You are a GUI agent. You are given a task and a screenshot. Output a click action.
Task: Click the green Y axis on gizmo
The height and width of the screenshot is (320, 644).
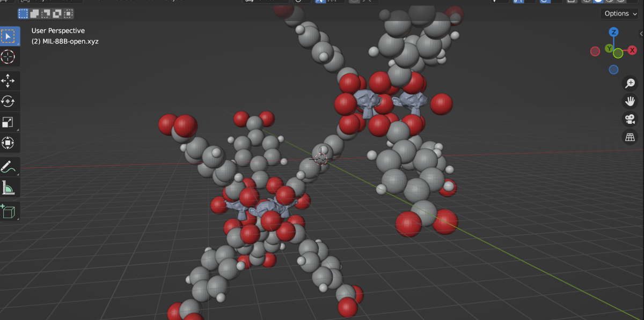click(609, 49)
